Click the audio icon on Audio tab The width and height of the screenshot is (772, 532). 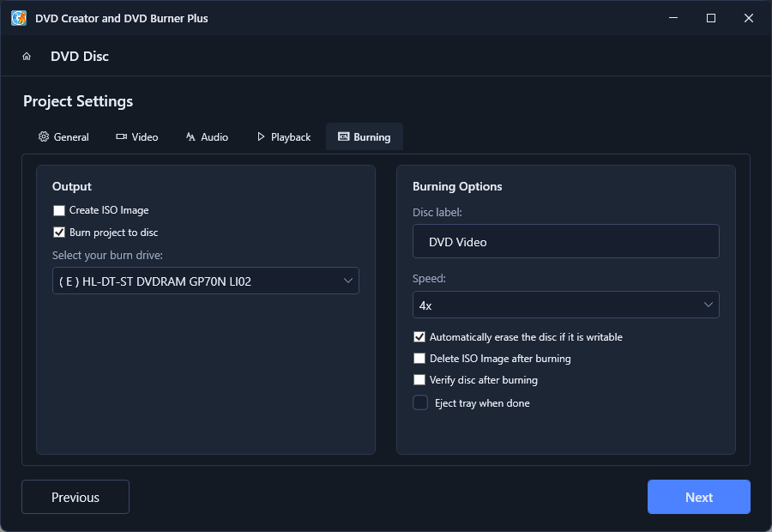[x=190, y=136]
